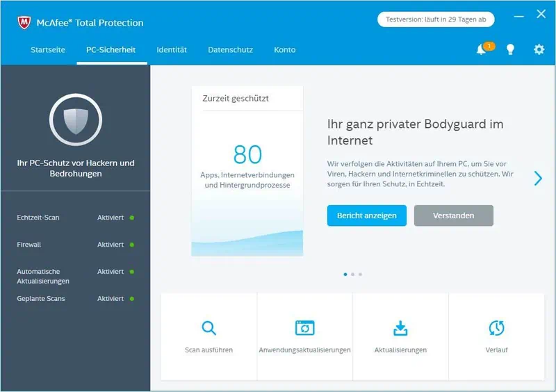Select the second carousel page dot

(353, 275)
